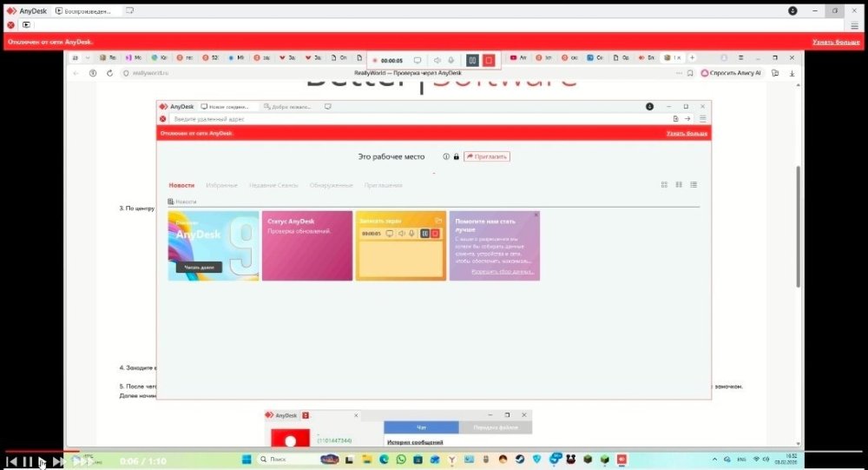The image size is (868, 470).
Task: Pause the playback
Action: [x=27, y=461]
